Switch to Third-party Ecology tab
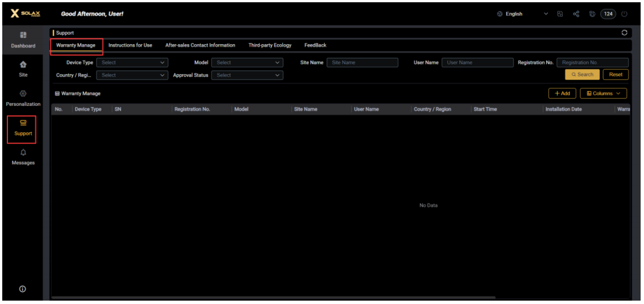The image size is (644, 304). [269, 45]
